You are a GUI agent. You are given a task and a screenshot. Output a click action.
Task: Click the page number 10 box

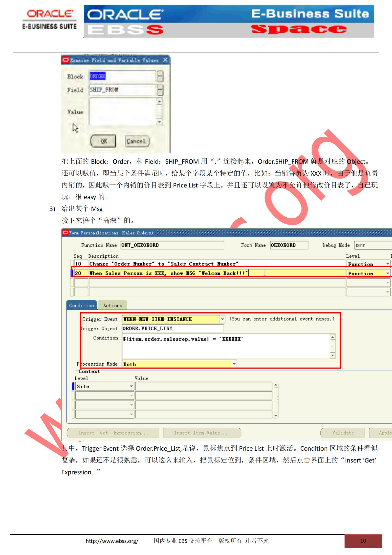[x=363, y=541]
